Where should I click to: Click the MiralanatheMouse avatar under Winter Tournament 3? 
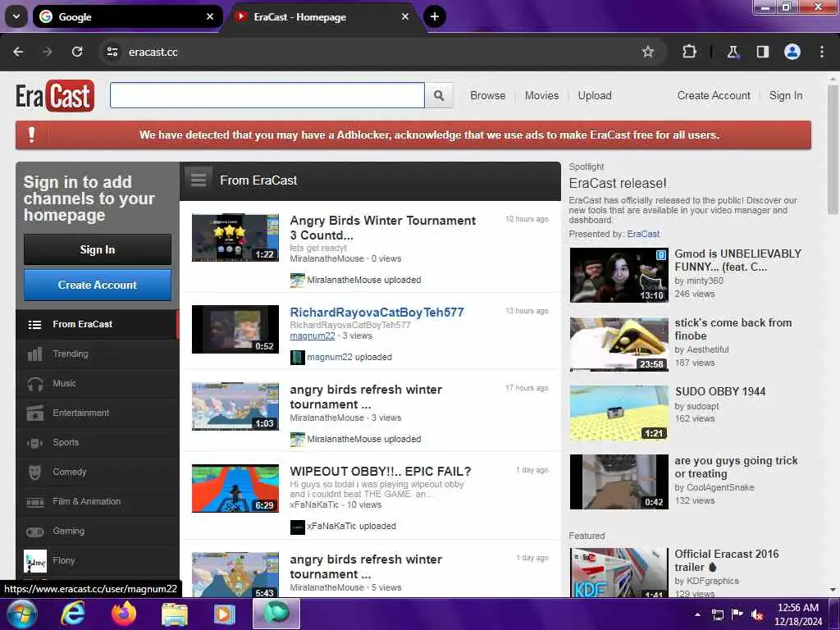297,281
